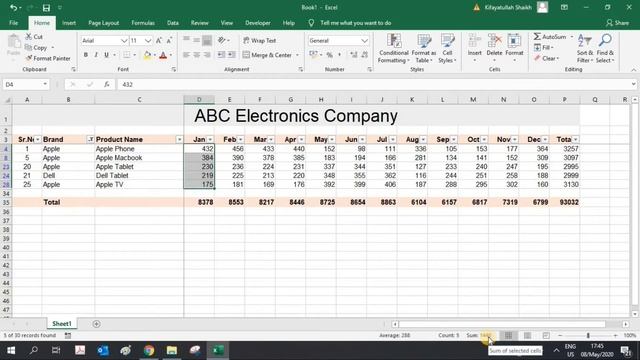Increase font size with larger A icon
This screenshot has width=640, height=360.
point(159,40)
